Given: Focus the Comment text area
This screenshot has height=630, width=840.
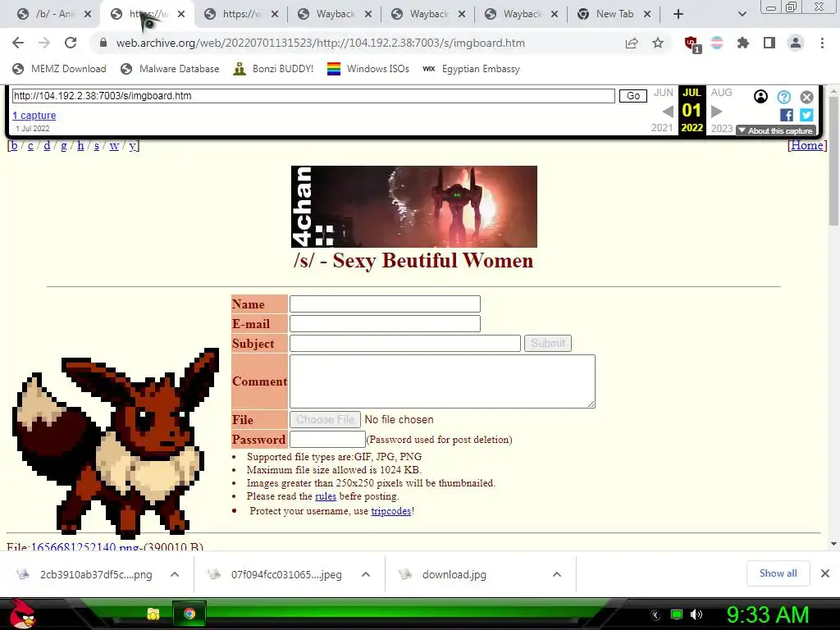Looking at the screenshot, I should 442,381.
